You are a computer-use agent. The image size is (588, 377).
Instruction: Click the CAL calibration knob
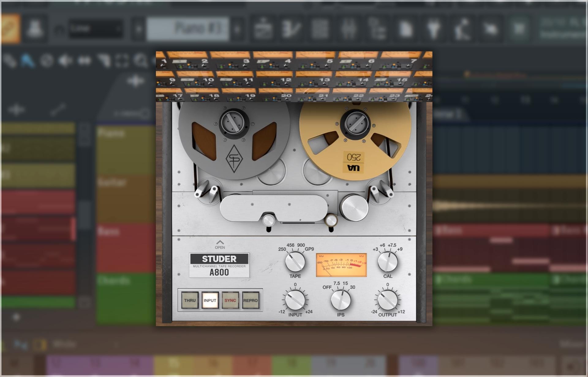point(388,262)
